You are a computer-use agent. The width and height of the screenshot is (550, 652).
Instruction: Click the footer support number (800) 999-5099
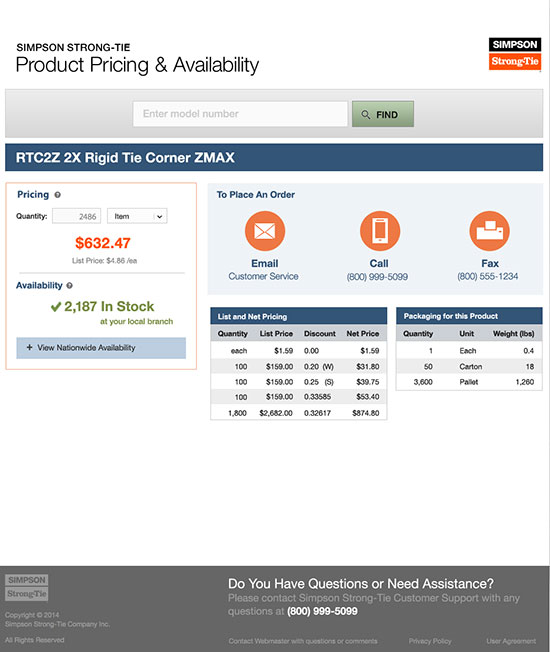[x=322, y=611]
